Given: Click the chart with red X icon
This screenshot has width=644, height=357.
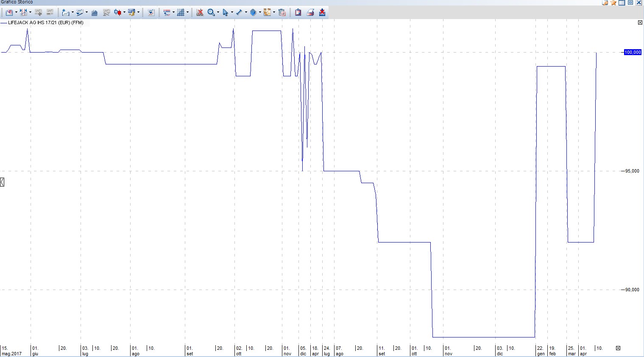Looking at the screenshot, I should coord(200,12).
